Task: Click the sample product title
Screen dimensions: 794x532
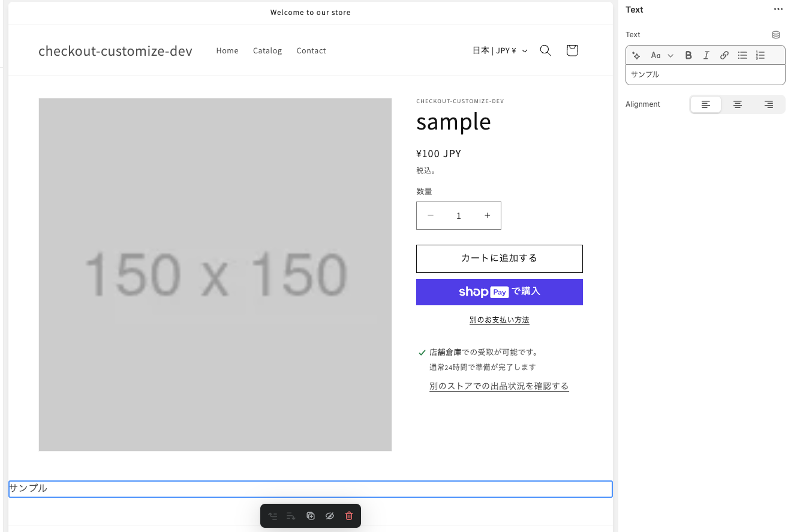Action: click(x=453, y=122)
